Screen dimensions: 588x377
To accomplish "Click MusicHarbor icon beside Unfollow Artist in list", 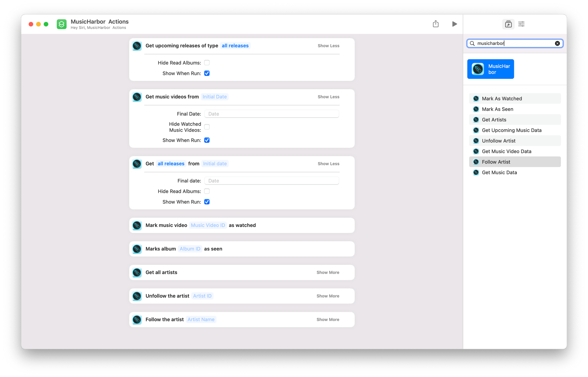I will 476,141.
